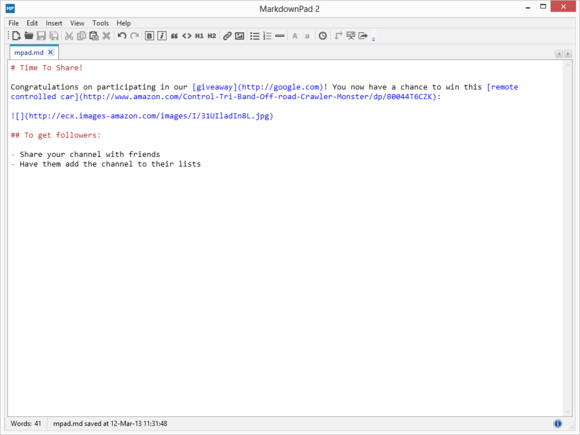Viewport: 580px width, 435px height.
Task: Click the Copy icon in the toolbar
Action: tap(81, 36)
